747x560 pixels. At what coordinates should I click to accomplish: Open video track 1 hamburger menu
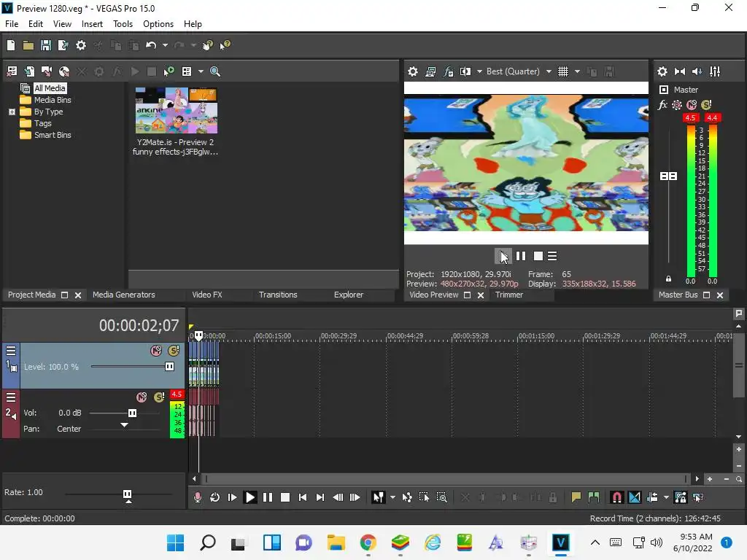[11, 351]
